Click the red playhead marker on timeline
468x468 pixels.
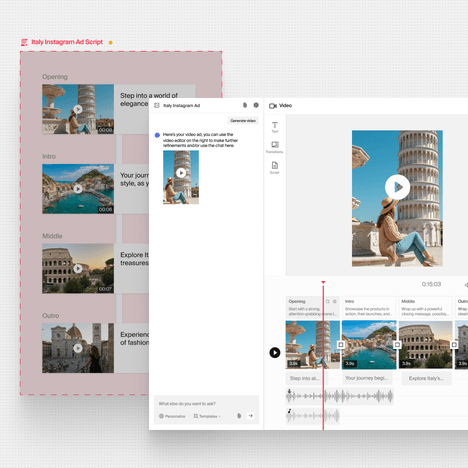click(323, 283)
